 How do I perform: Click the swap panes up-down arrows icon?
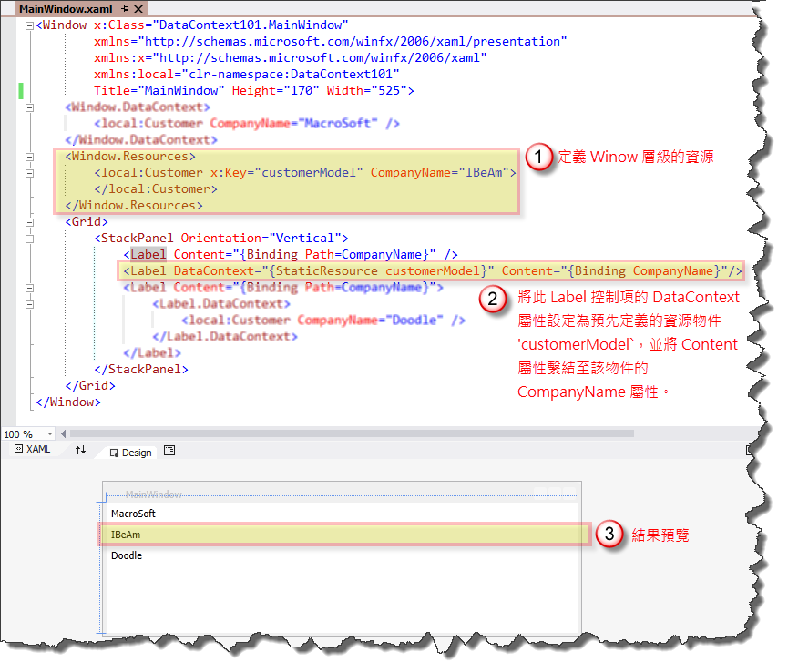click(80, 450)
